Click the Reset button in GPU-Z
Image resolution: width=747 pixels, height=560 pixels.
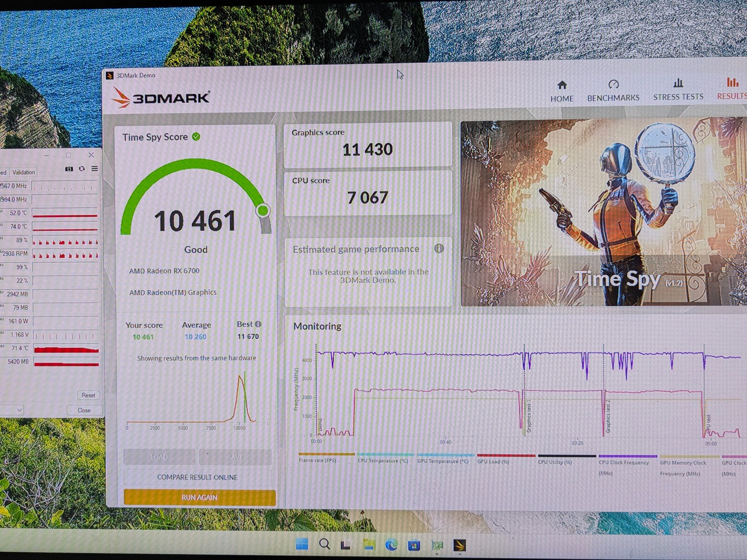(x=89, y=395)
